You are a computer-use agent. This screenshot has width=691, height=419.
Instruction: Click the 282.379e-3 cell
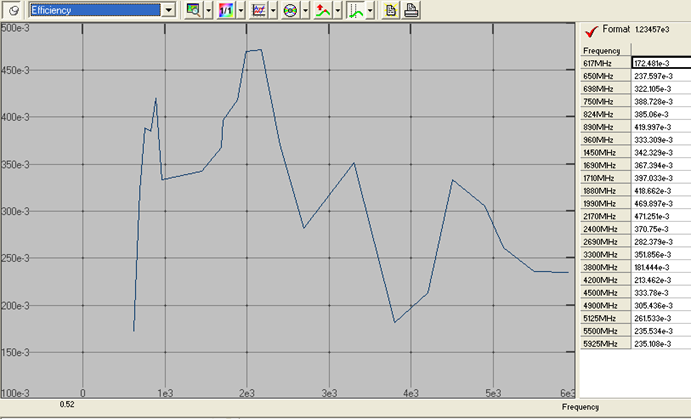coord(661,242)
